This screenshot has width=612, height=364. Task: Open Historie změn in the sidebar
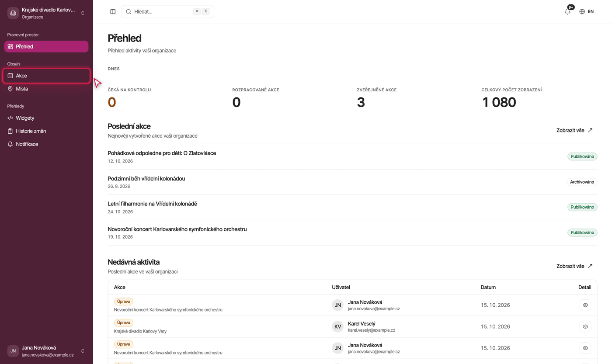click(46, 131)
